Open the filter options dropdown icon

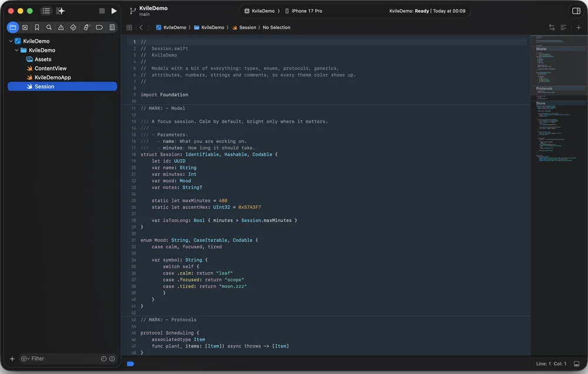(x=25, y=359)
